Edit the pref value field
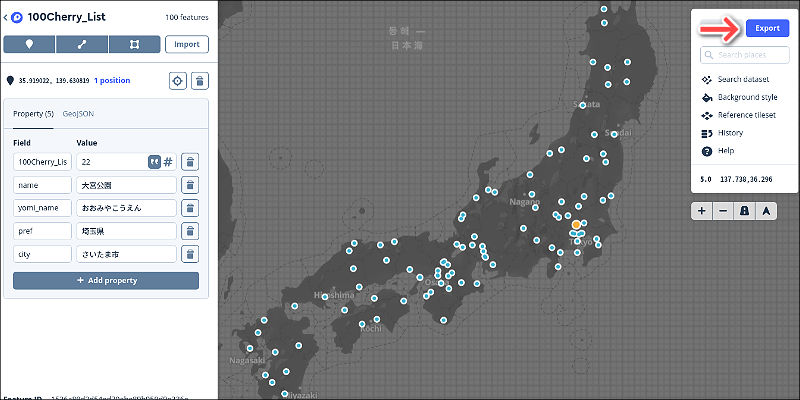Image resolution: width=800 pixels, height=400 pixels. [127, 231]
